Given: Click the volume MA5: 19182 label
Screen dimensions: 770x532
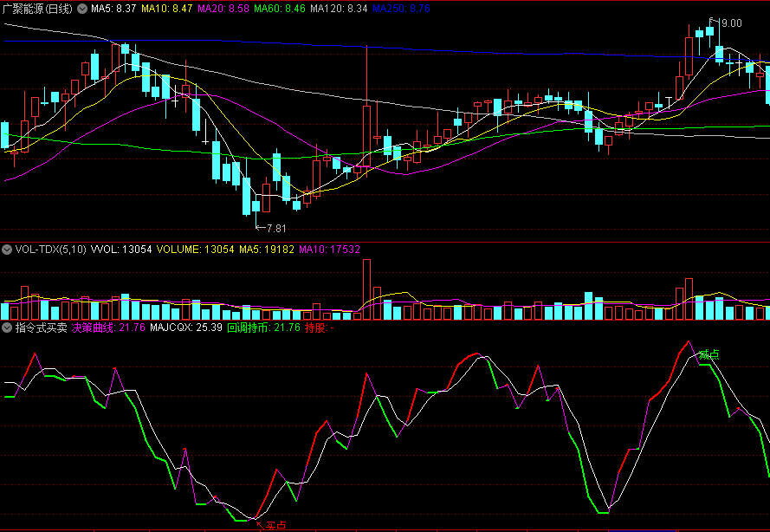Looking at the screenshot, I should [267, 250].
